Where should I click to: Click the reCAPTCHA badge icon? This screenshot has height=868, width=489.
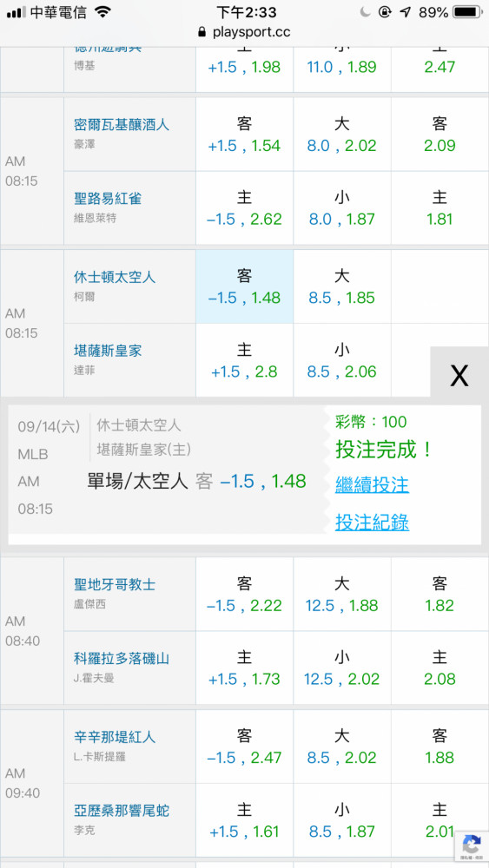[x=472, y=845]
